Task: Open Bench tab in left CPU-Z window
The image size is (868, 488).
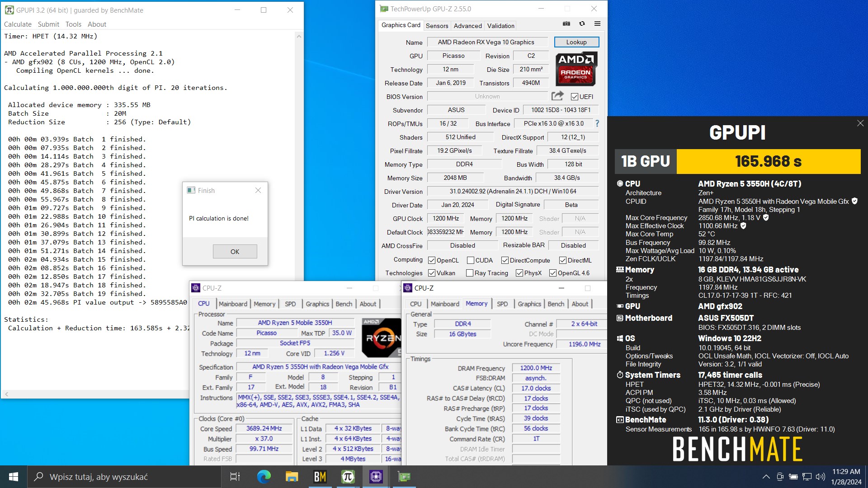Action: click(344, 304)
